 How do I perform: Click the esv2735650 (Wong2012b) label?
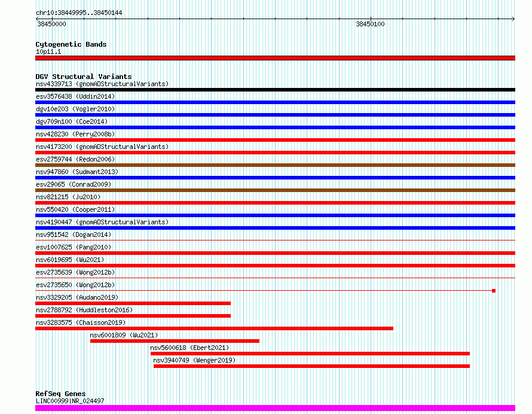point(75,285)
